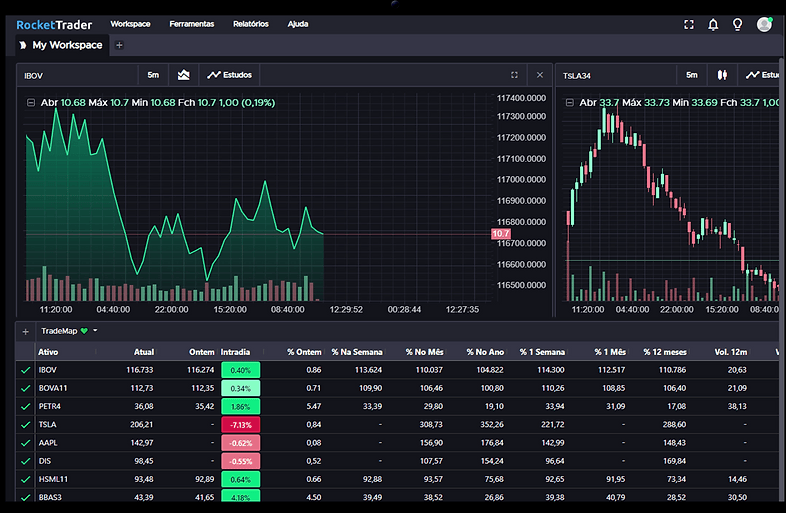786x513 pixels.
Task: Sort by % 12 meses column
Action: (665, 352)
